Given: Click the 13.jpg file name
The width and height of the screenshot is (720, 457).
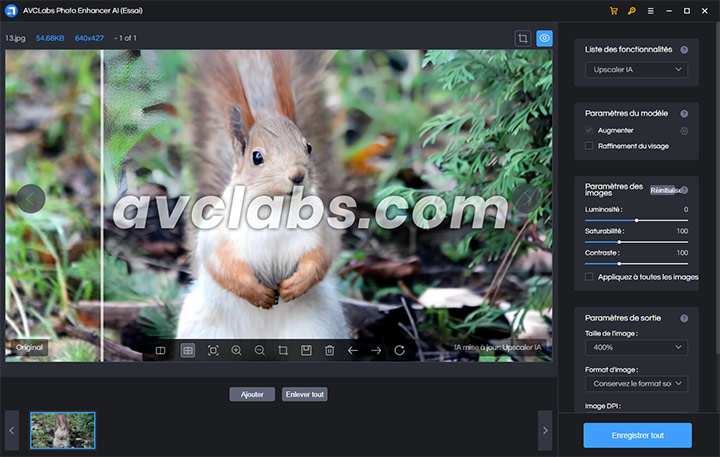Looking at the screenshot, I should click(15, 38).
